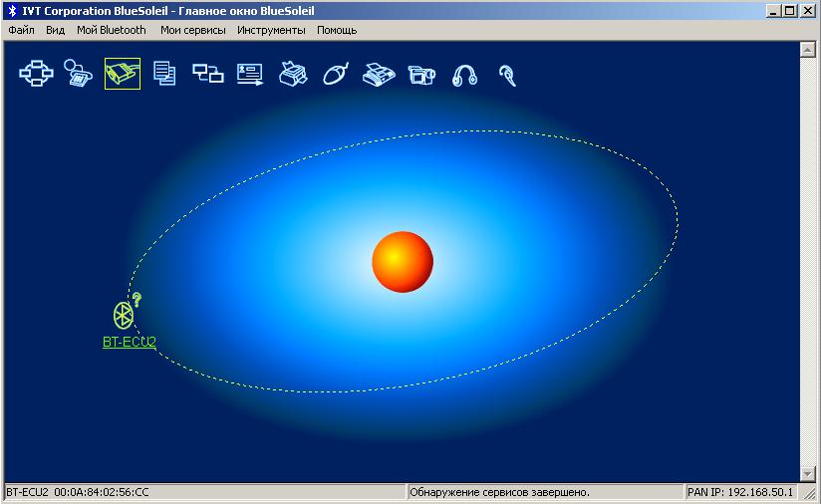Image resolution: width=821 pixels, height=504 pixels.
Task: Select the Fax service icon
Action: click(x=379, y=74)
